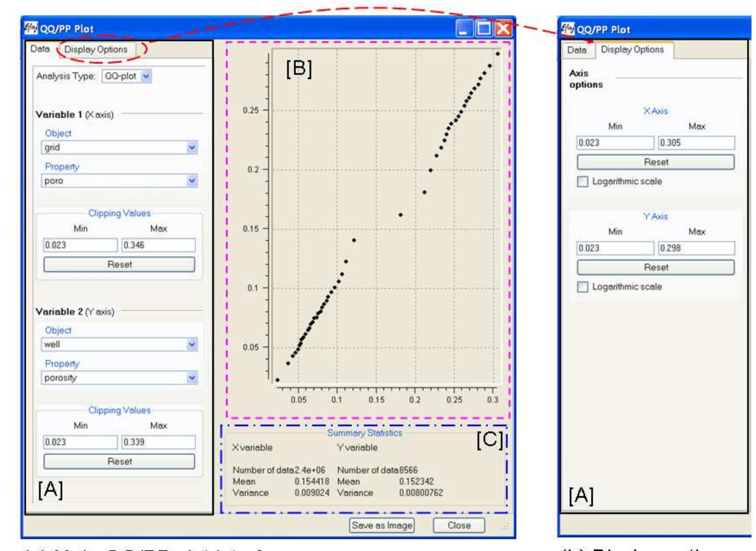Click Variable 2 clipping Max field 0.339

point(158,442)
